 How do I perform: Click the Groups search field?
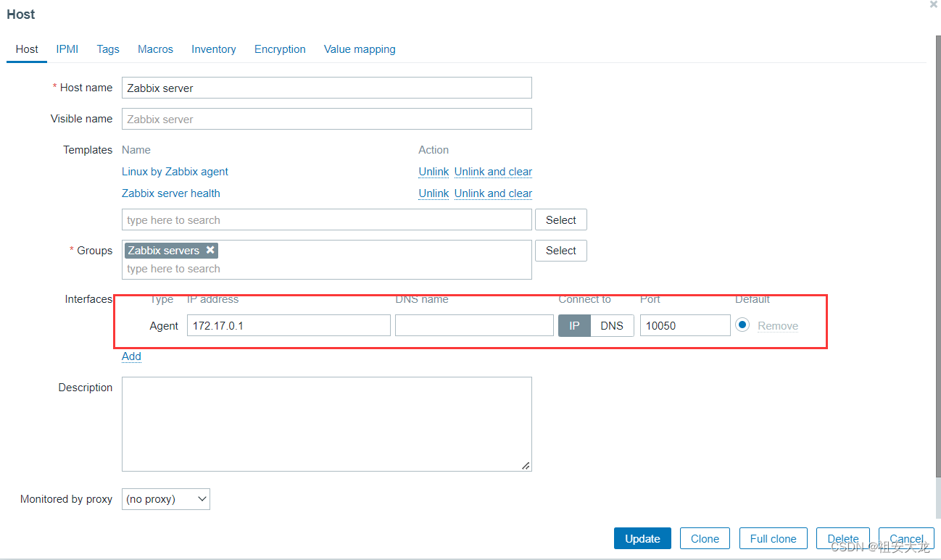[x=327, y=269]
